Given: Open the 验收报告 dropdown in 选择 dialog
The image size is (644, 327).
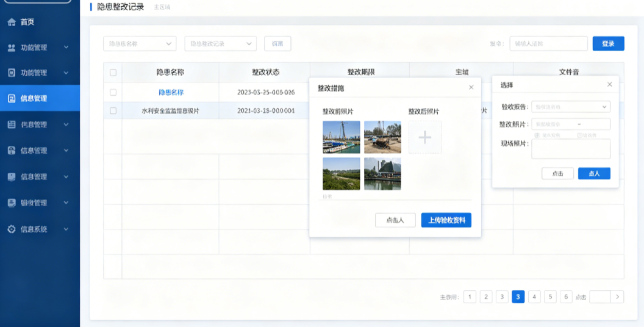Looking at the screenshot, I should [571, 107].
